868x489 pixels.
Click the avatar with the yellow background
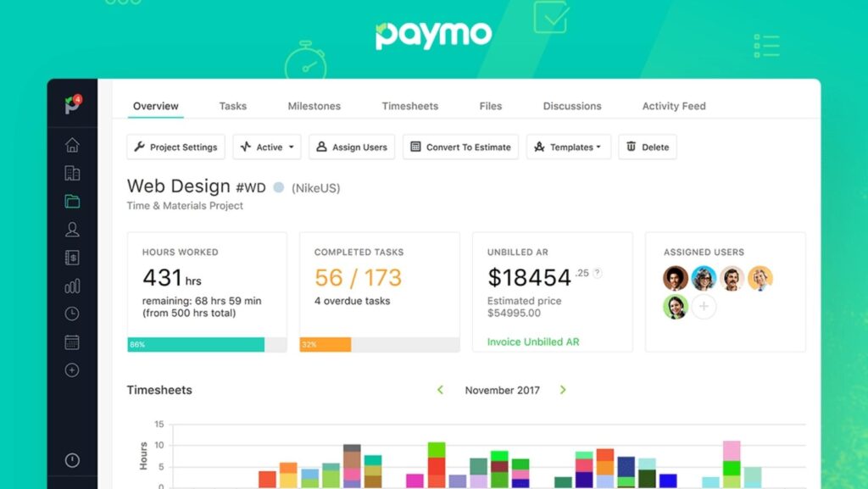760,278
